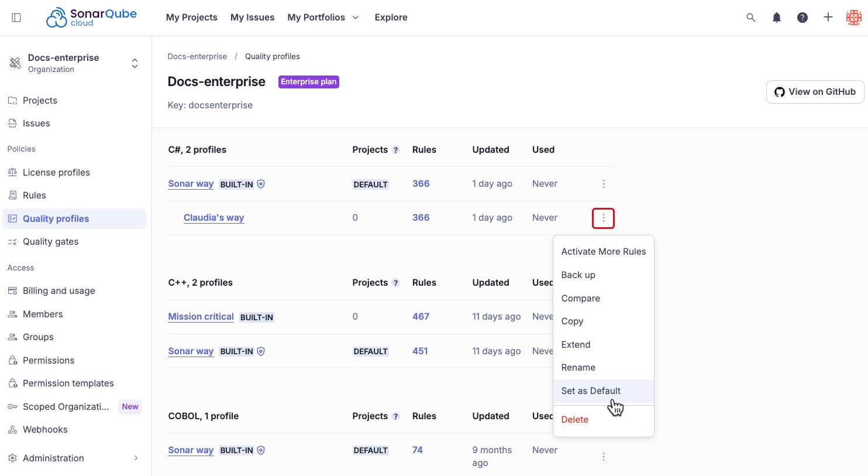Open the Docs-enterprise breadcrumb link
This screenshot has height=476, width=868.
point(197,57)
